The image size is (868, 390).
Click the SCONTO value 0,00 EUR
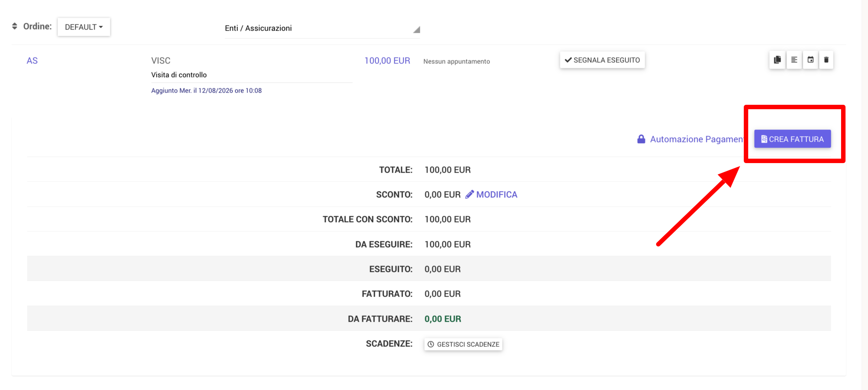click(442, 194)
